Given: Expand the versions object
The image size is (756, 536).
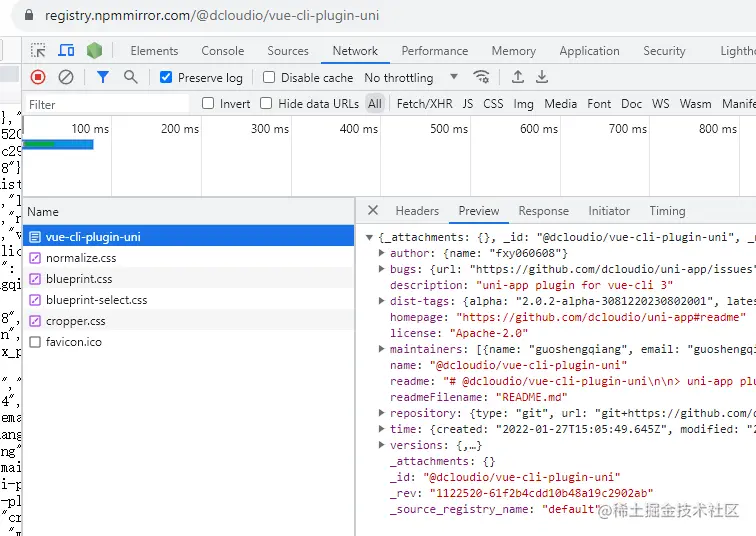Looking at the screenshot, I should tap(381, 444).
